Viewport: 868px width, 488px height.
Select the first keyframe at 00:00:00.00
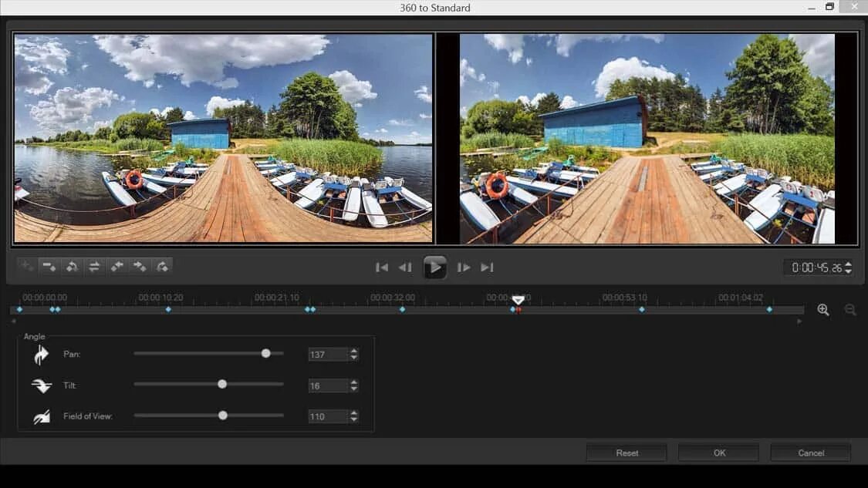pos(19,310)
